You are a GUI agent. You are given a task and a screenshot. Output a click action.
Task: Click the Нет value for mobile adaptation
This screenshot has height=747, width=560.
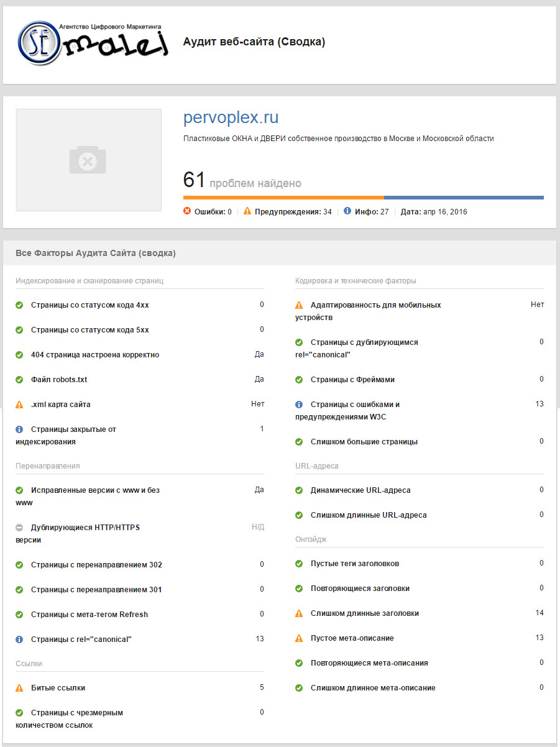(x=538, y=305)
